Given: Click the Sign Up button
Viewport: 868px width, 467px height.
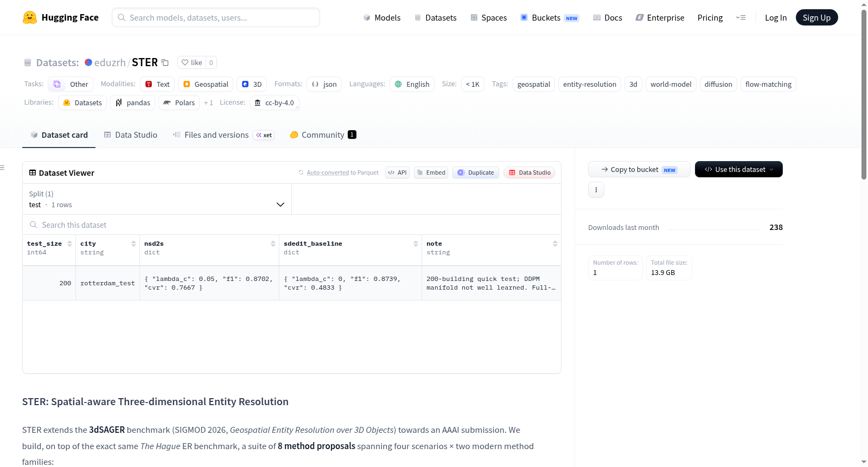Looking at the screenshot, I should point(817,17).
